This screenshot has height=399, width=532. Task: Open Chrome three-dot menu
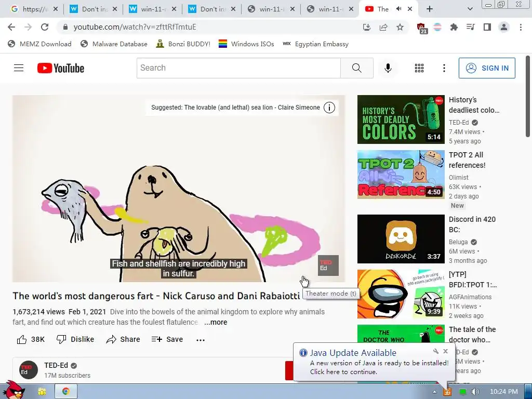(521, 27)
